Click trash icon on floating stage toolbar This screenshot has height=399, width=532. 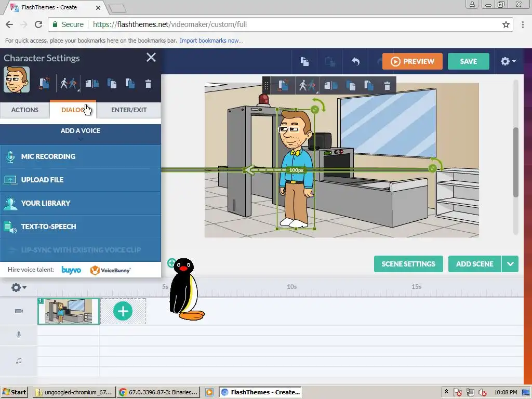tap(387, 86)
